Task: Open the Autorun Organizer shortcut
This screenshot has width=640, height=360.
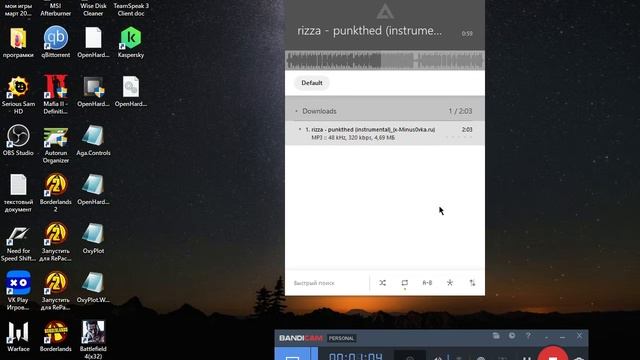Action: tap(56, 144)
